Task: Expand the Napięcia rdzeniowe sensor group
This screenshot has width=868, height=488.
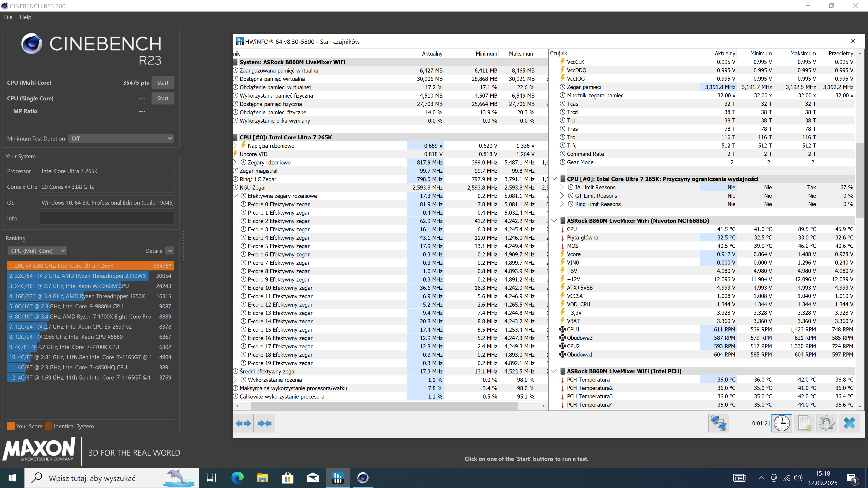Action: 235,146
